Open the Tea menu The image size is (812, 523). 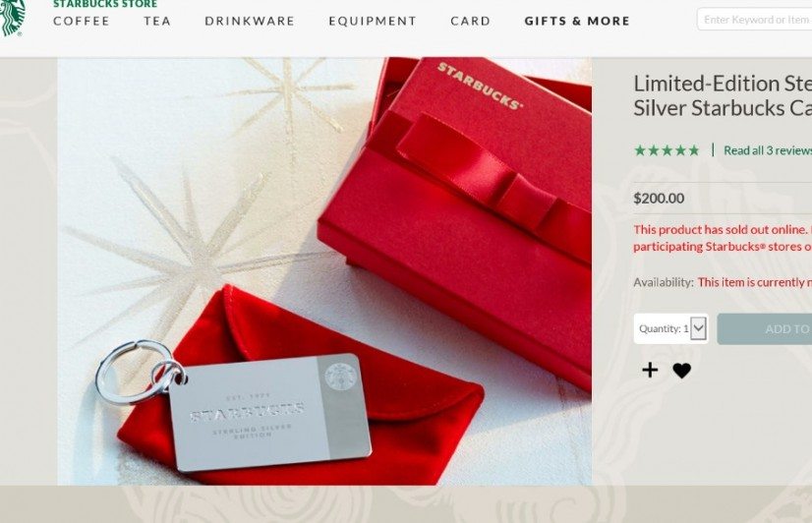(x=157, y=22)
